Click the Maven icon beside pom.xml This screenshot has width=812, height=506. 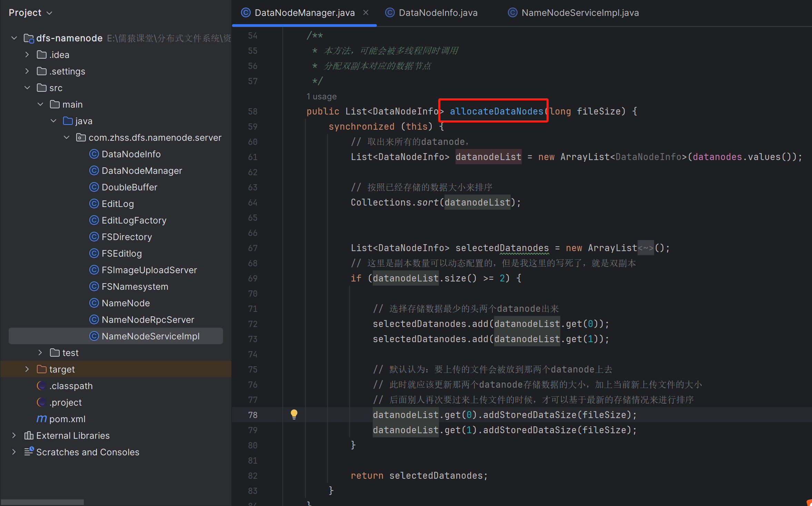click(x=42, y=419)
